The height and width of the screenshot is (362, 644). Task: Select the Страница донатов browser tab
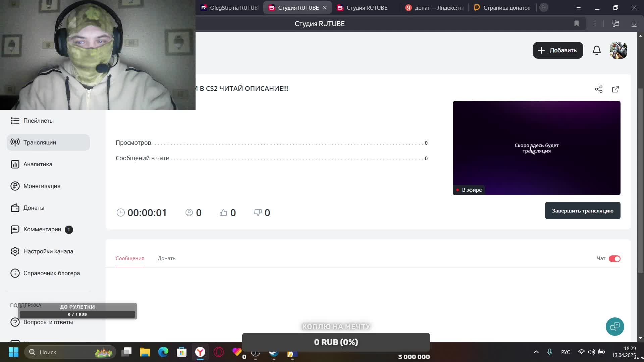coord(502,7)
